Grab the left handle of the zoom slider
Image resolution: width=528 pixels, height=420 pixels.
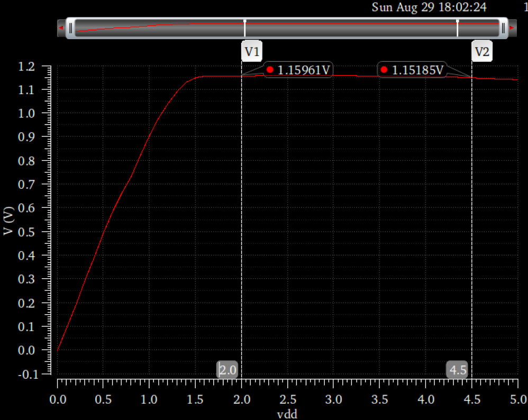[70, 28]
